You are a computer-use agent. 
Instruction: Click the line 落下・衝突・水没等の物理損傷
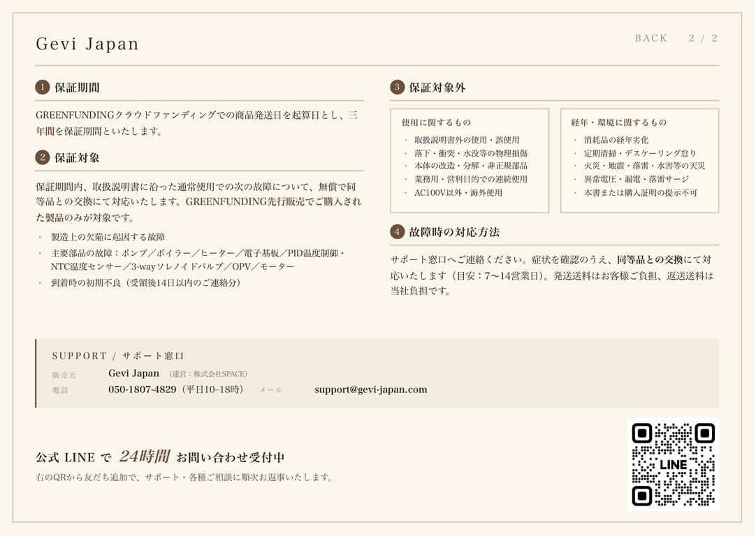point(471,153)
